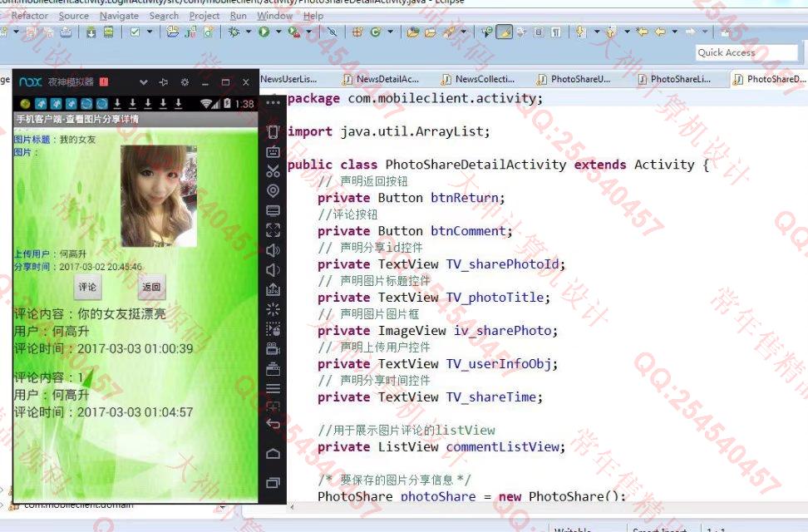The width and height of the screenshot is (808, 532).
Task: Open the dropdown beside the green C icon
Action: coord(390,32)
